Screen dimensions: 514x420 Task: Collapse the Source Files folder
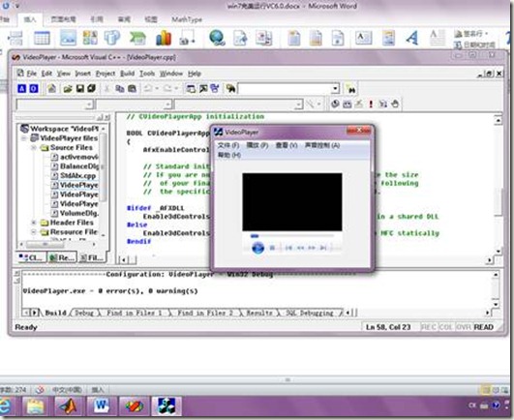(x=34, y=148)
